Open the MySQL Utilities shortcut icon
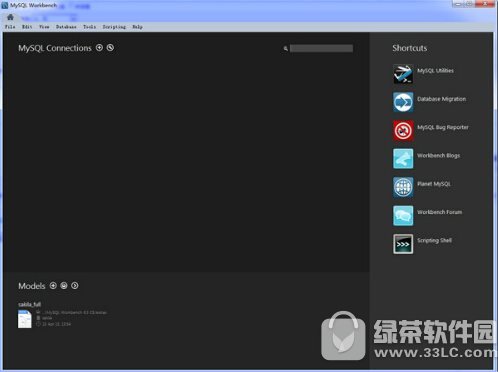This screenshot has height=372, width=498. [x=403, y=74]
